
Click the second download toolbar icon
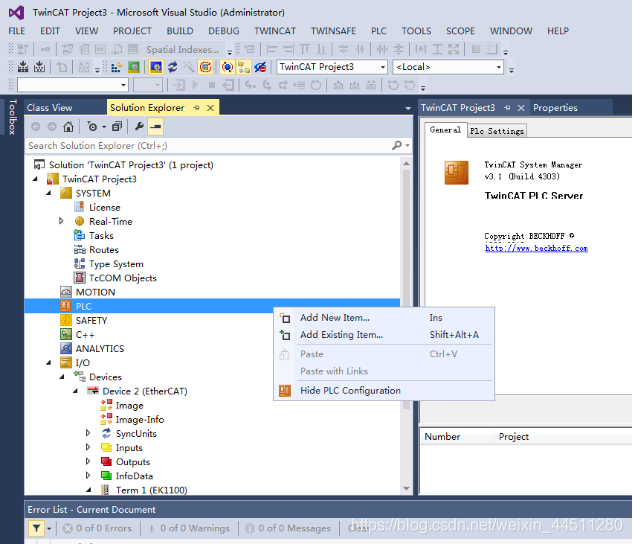coord(39,67)
